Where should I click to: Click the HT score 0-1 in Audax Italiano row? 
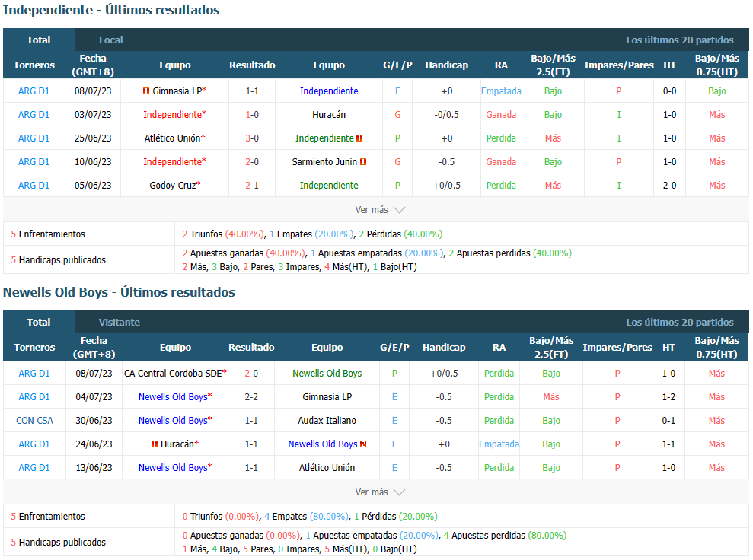(669, 420)
